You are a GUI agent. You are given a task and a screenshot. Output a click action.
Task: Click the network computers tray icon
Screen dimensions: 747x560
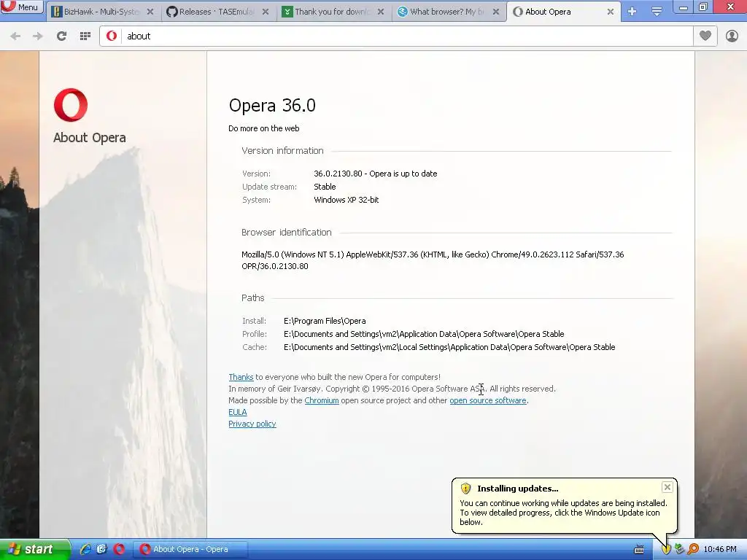pos(679,549)
